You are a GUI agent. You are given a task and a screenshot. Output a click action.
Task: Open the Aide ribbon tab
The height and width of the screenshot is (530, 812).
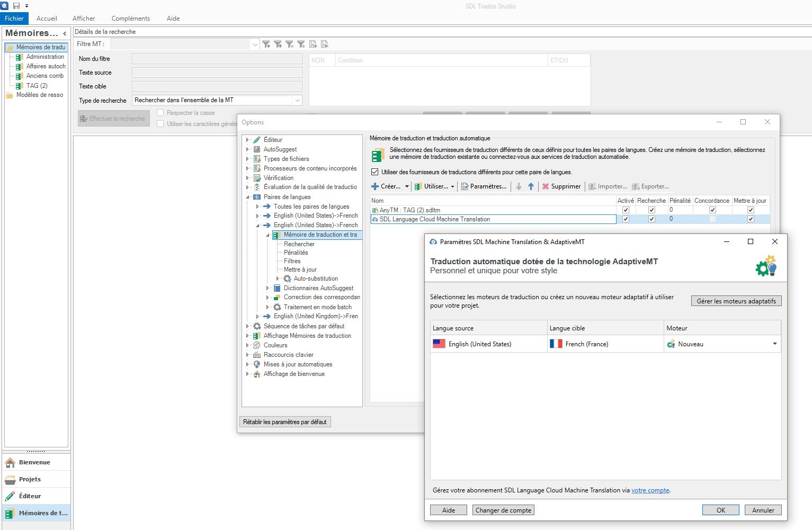[x=173, y=18]
